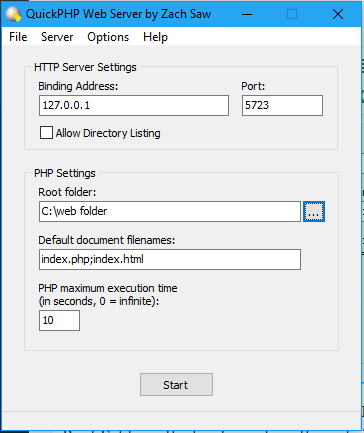The height and width of the screenshot is (433, 364).
Task: Click the 'Default document filenames:' label
Action: [107, 240]
